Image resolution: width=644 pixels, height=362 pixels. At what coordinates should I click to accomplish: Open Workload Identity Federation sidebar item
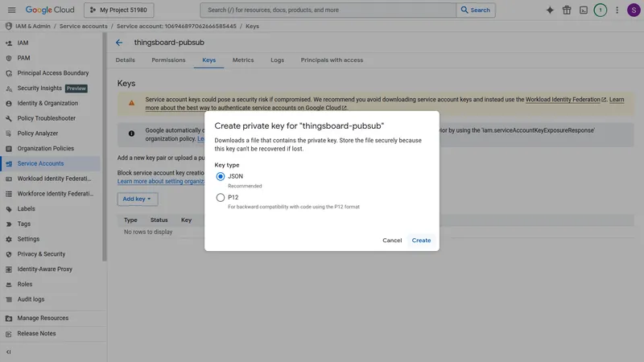pos(50,179)
